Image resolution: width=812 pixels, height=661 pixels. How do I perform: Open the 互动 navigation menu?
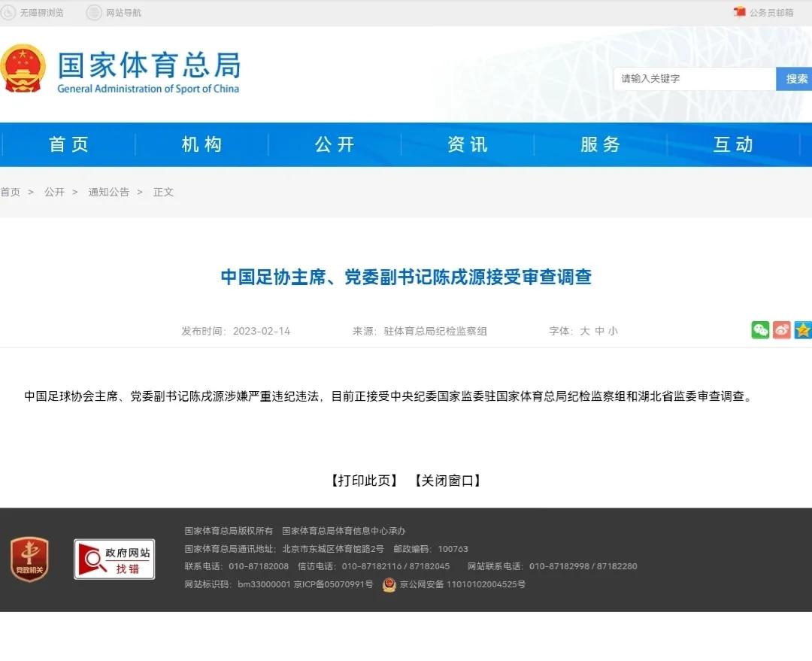(x=733, y=144)
